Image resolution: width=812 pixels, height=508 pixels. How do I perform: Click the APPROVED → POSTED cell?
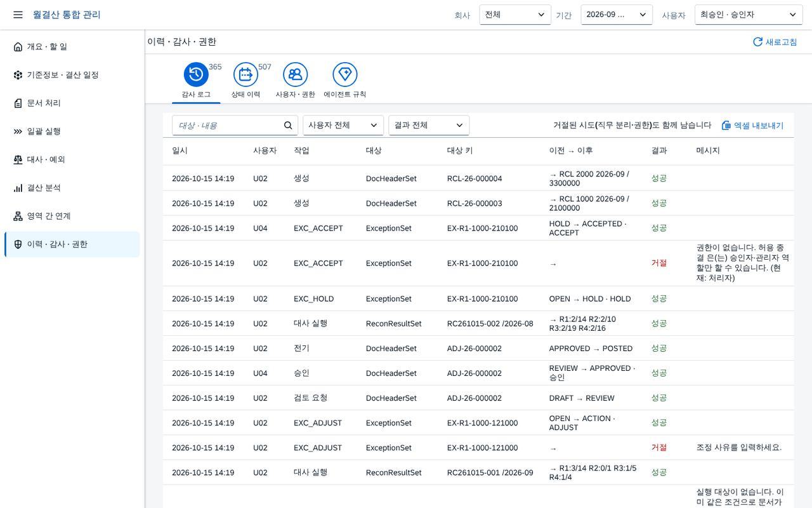tap(591, 349)
